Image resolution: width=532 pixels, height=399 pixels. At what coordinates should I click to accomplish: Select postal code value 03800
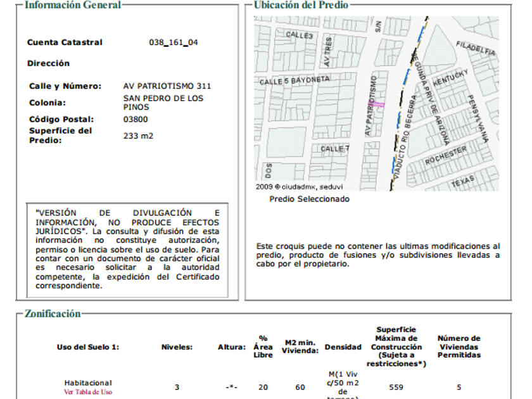pos(136,120)
